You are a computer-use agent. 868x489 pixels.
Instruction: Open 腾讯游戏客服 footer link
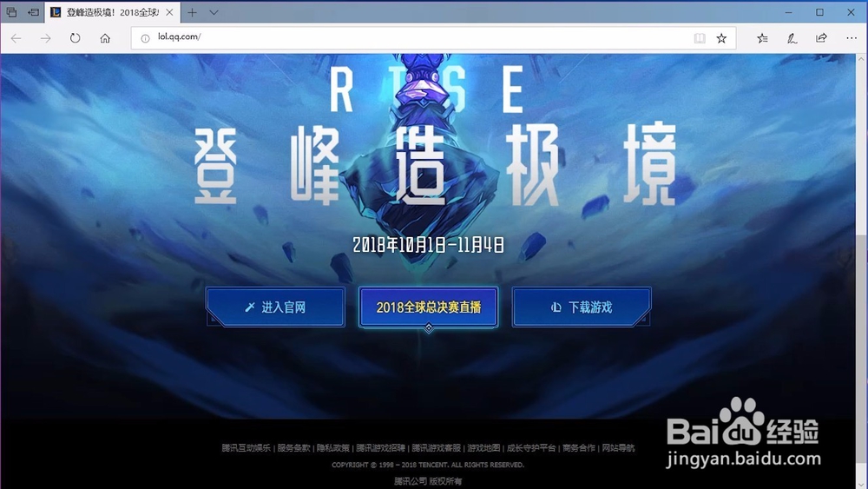(437, 448)
